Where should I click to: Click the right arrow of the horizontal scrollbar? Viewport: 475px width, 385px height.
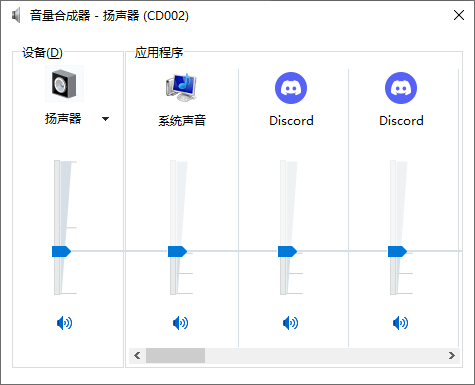tap(452, 356)
